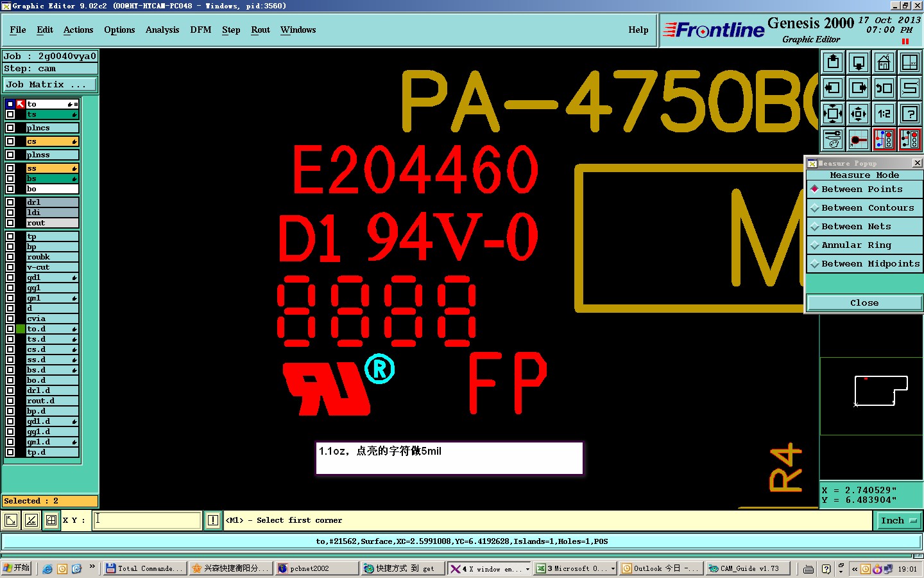
Task: Expand the quick launch chevron on taskbar
Action: point(92,566)
